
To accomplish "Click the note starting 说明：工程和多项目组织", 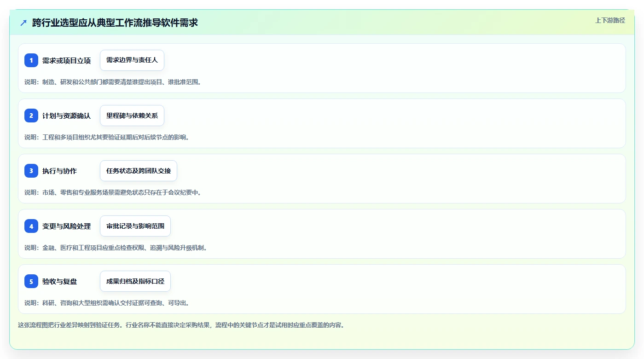I will (107, 137).
